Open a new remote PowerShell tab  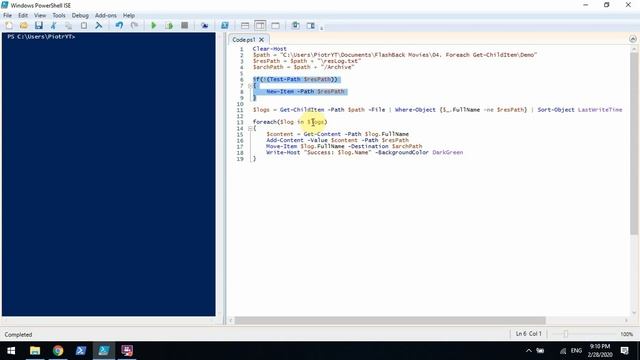[x=204, y=26]
